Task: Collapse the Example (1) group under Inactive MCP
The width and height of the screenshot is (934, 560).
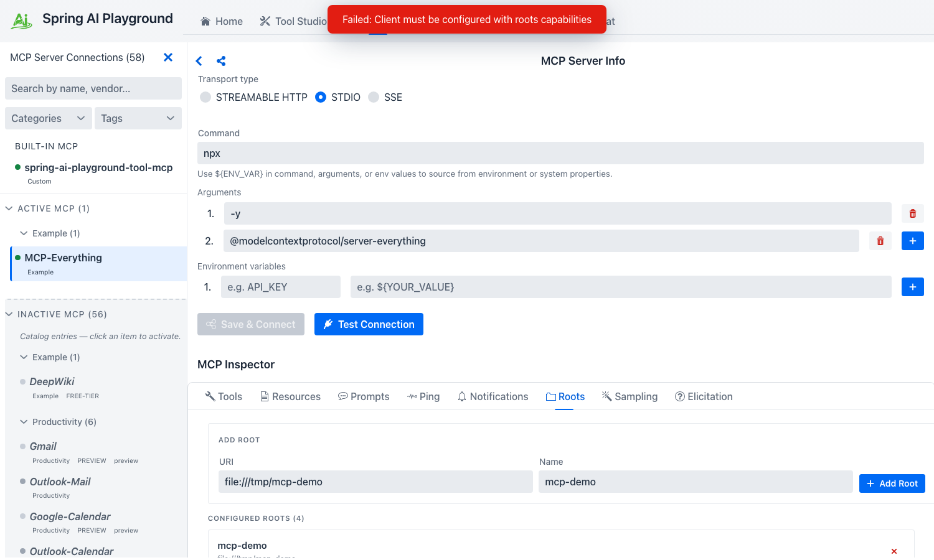Action: [24, 357]
